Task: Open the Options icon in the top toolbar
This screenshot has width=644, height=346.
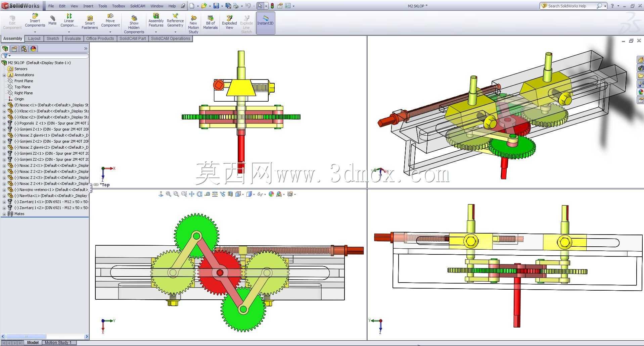Action: click(x=288, y=6)
